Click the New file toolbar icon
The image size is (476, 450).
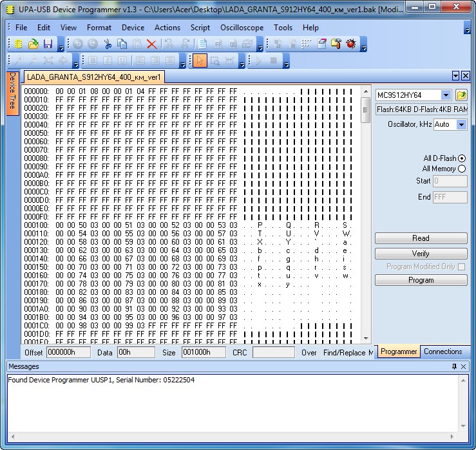(x=18, y=44)
